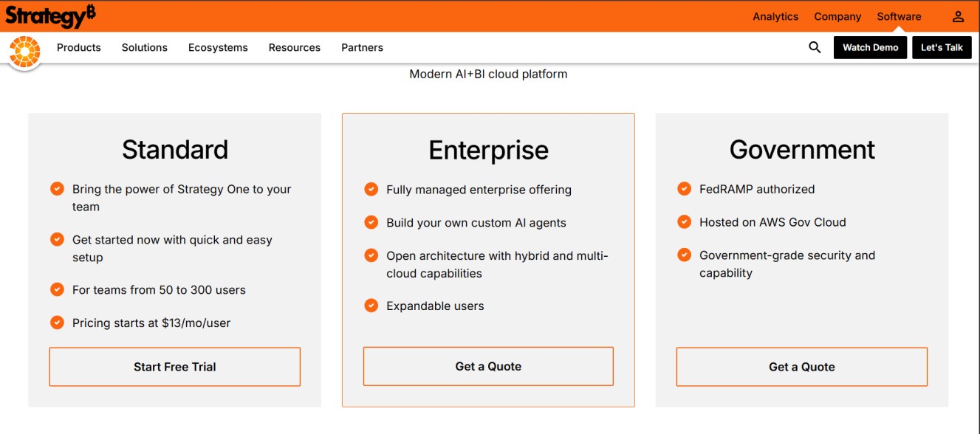
Task: Click the Watch Demo button
Action: tap(870, 47)
